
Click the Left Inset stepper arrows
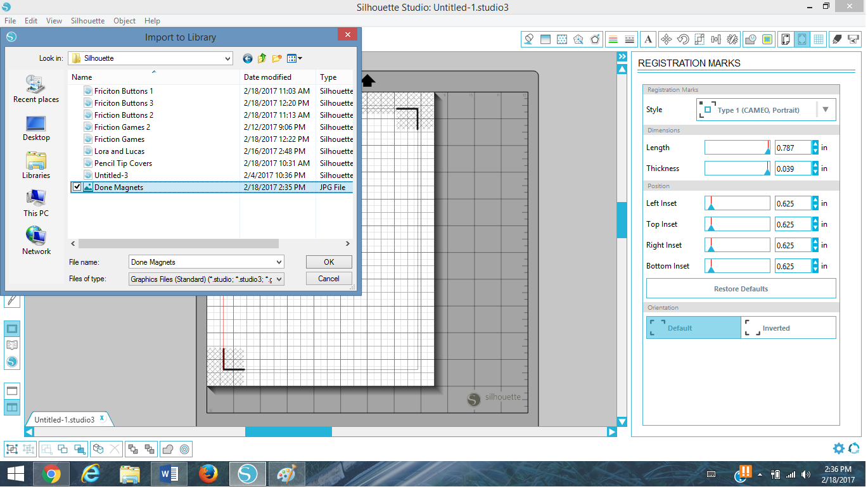click(815, 203)
